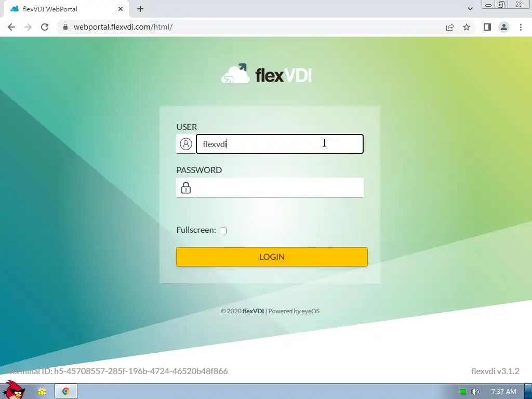The image size is (532, 399).
Task: Click the Powered by eyeOS text
Action: pyautogui.click(x=294, y=311)
